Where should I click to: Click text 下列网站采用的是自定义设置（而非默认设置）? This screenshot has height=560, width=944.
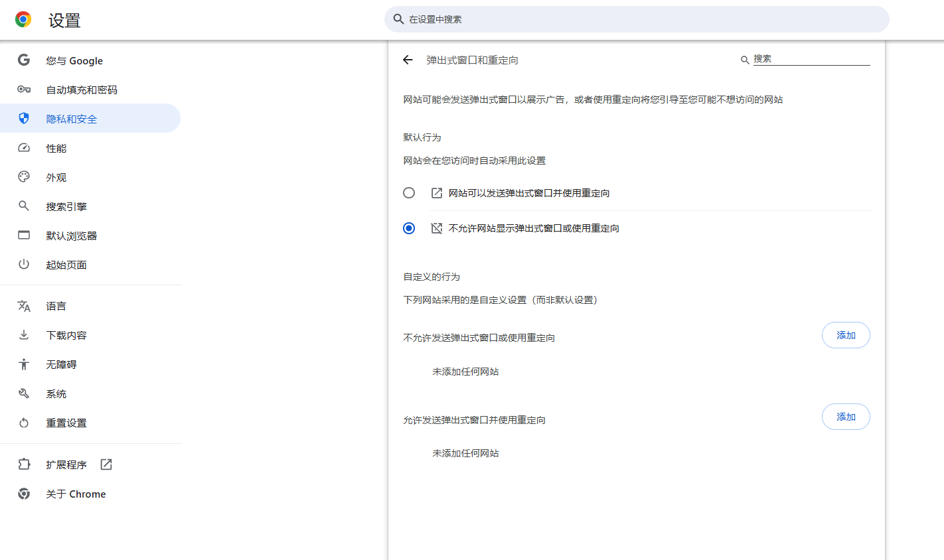tap(503, 300)
